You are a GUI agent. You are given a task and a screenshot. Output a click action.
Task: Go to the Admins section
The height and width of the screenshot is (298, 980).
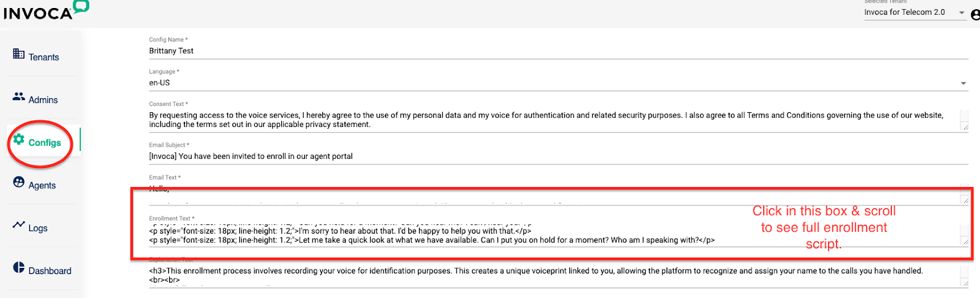pos(43,100)
